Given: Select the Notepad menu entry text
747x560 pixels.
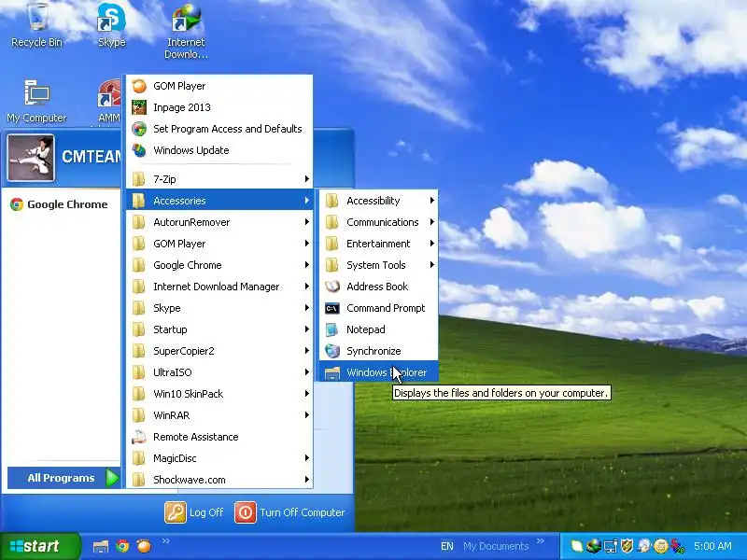Looking at the screenshot, I should tap(366, 329).
